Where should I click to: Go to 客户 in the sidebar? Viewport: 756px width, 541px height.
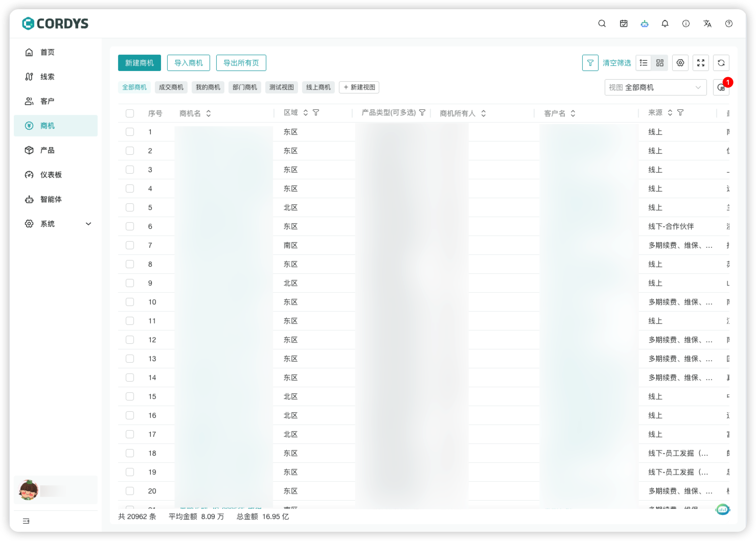pos(47,101)
